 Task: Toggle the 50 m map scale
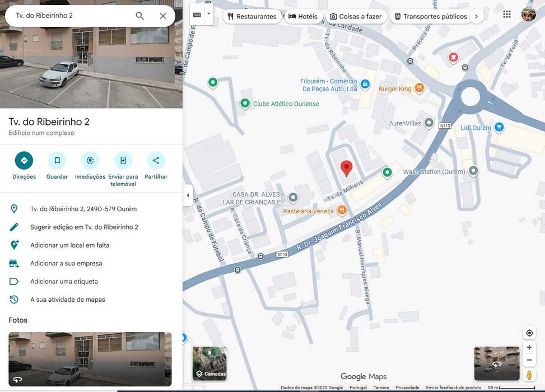511,388
